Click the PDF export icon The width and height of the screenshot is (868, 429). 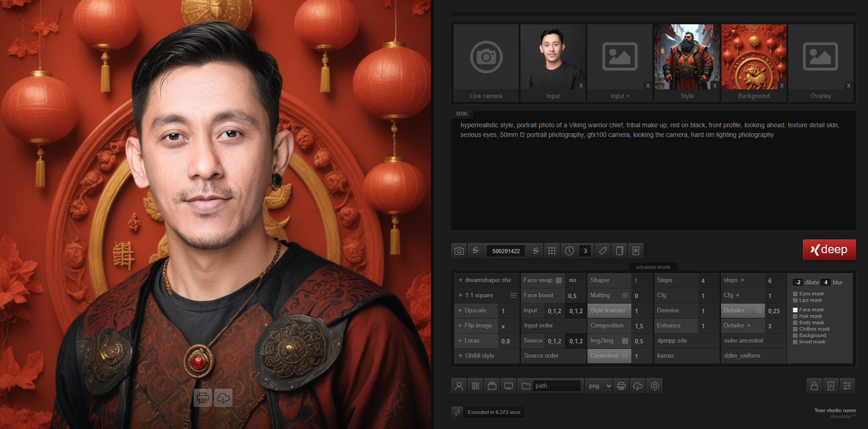point(831,386)
